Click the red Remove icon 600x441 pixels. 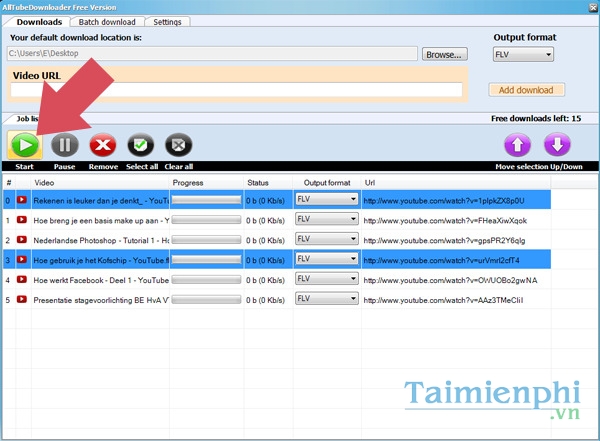click(x=103, y=145)
